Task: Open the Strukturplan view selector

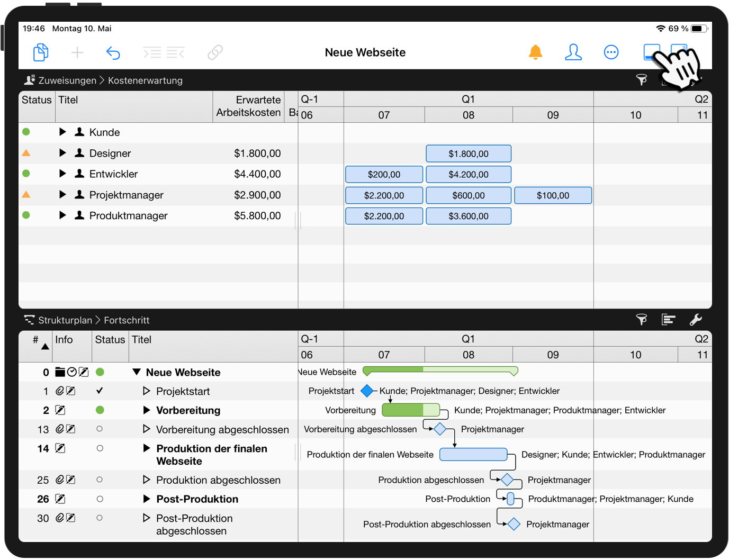Action: 65,320
